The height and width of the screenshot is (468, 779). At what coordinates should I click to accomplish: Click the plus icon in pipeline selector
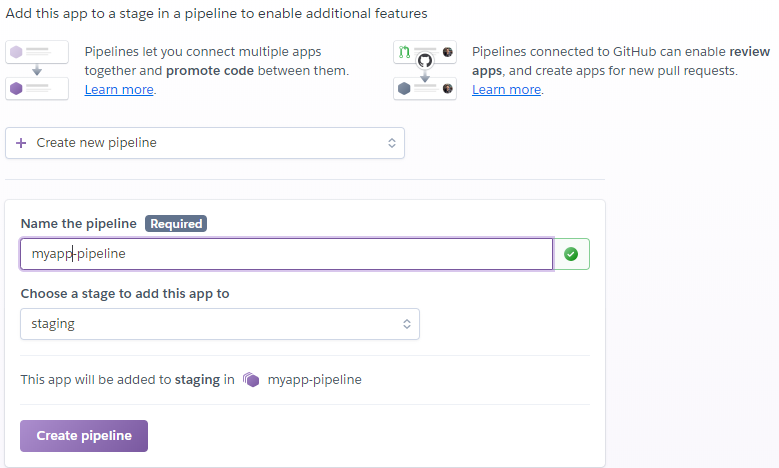coord(21,143)
